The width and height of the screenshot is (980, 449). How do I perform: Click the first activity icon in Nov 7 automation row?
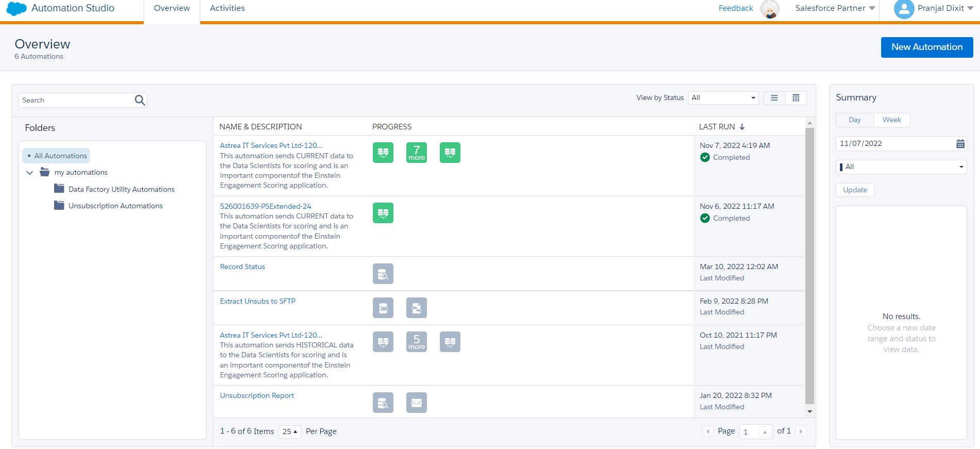383,153
